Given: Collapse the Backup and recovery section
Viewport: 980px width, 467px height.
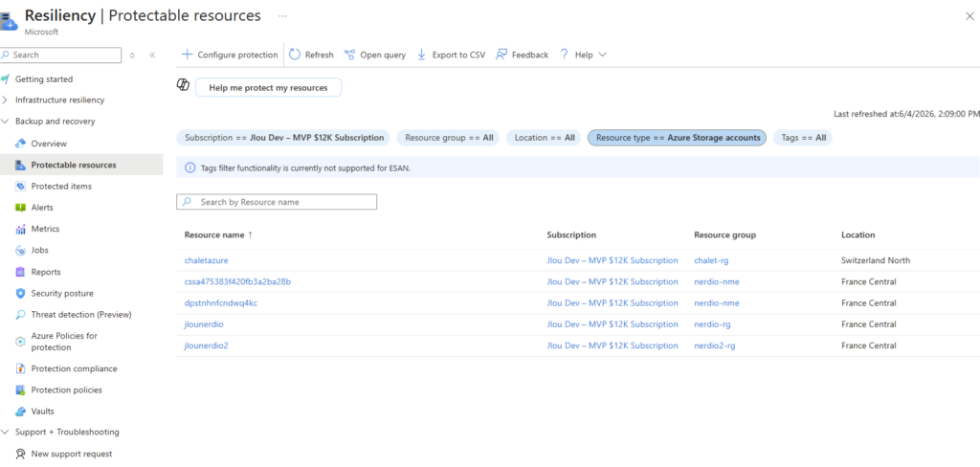Looking at the screenshot, I should pyautogui.click(x=6, y=122).
